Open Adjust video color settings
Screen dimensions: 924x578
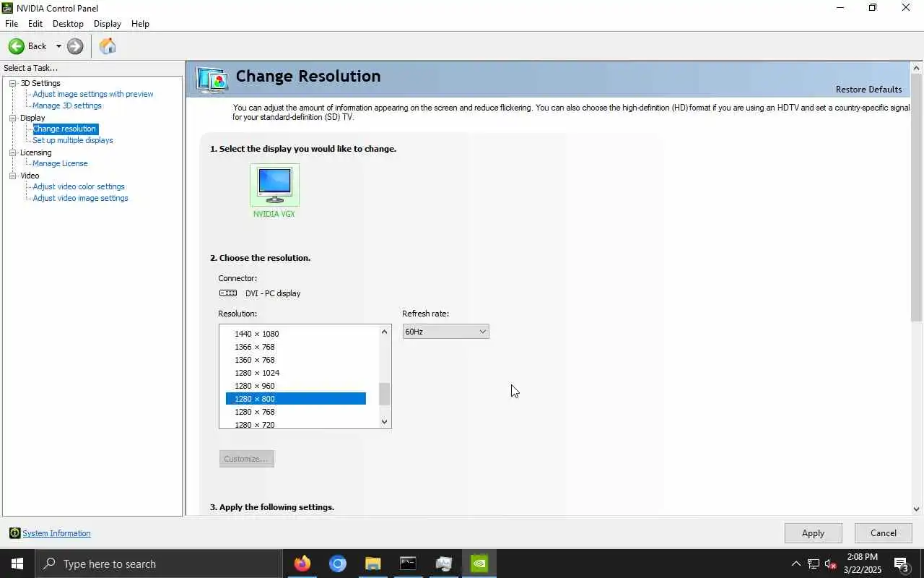coord(79,186)
